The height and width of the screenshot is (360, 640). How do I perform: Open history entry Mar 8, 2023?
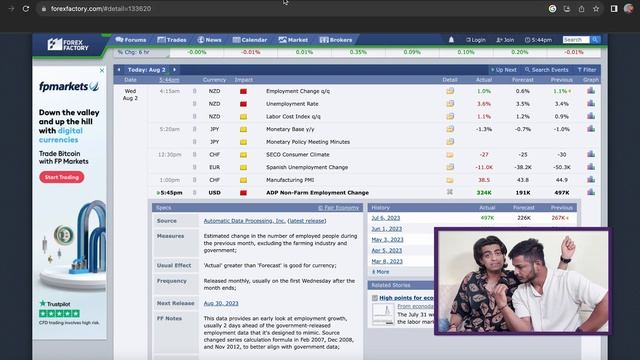pos(387,261)
